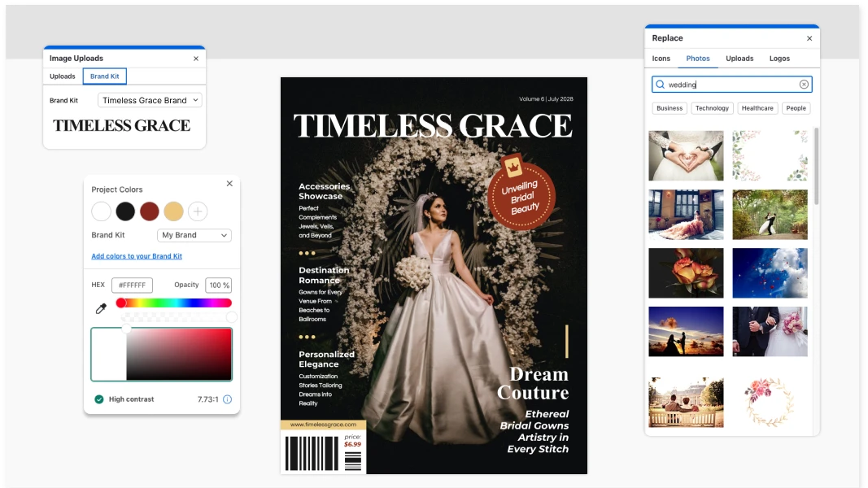Open the Timeless Grace Brand dropdown
Viewport: 868px width, 488px height.
[150, 100]
